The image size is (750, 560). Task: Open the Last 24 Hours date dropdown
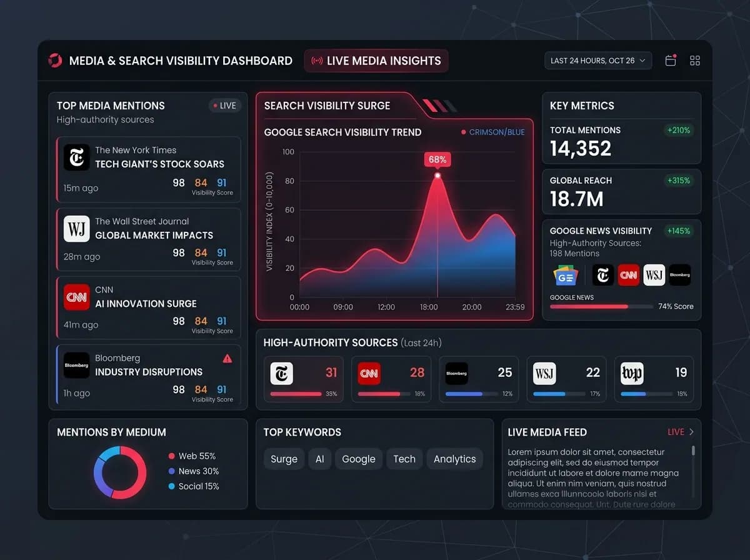click(x=598, y=61)
